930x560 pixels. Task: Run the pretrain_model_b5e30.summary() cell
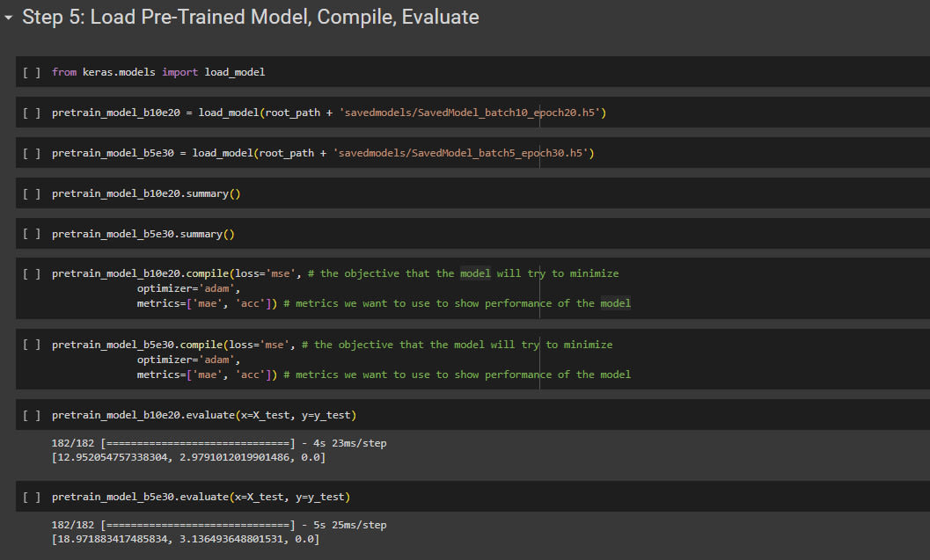click(31, 233)
